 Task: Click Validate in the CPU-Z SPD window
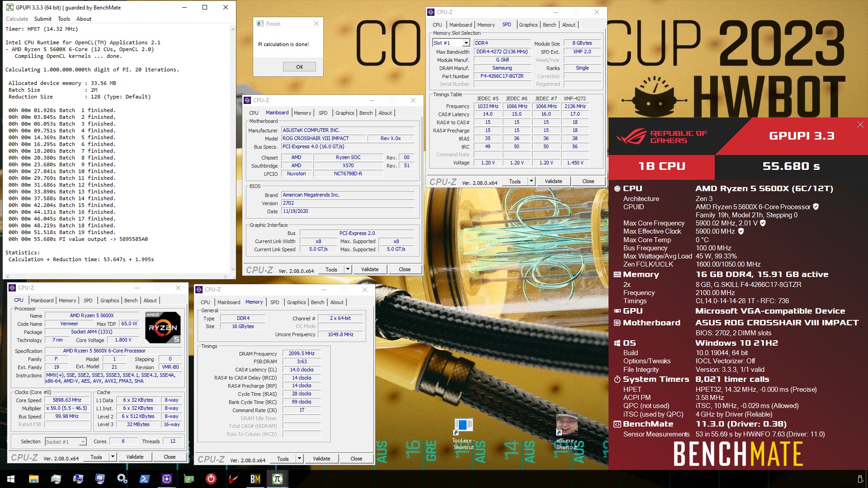click(553, 181)
